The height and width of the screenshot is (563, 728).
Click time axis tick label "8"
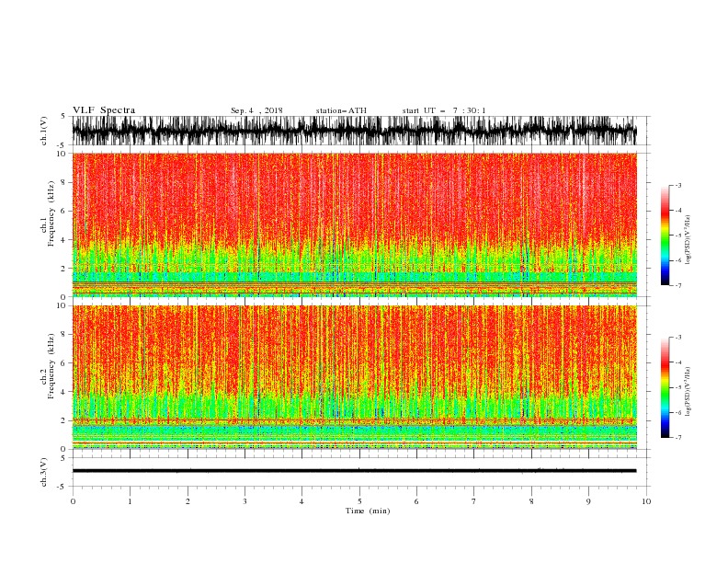(531, 501)
